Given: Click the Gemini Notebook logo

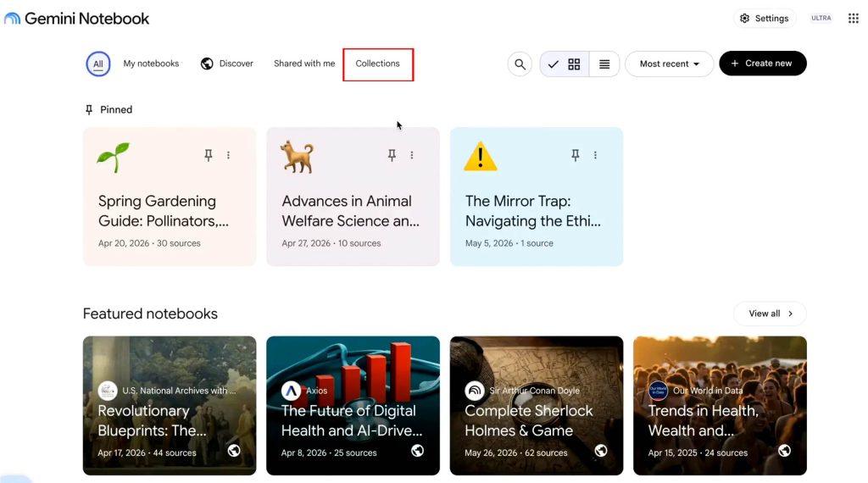Looking at the screenshot, I should (76, 19).
